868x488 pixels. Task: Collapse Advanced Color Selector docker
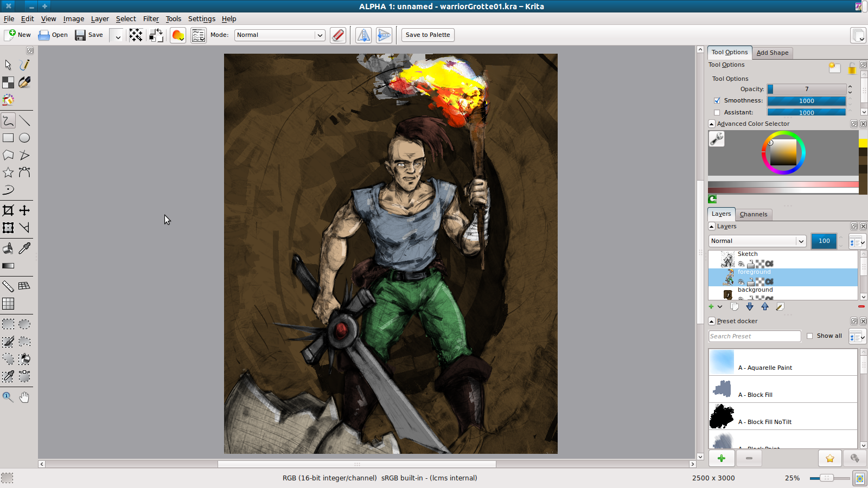[712, 124]
